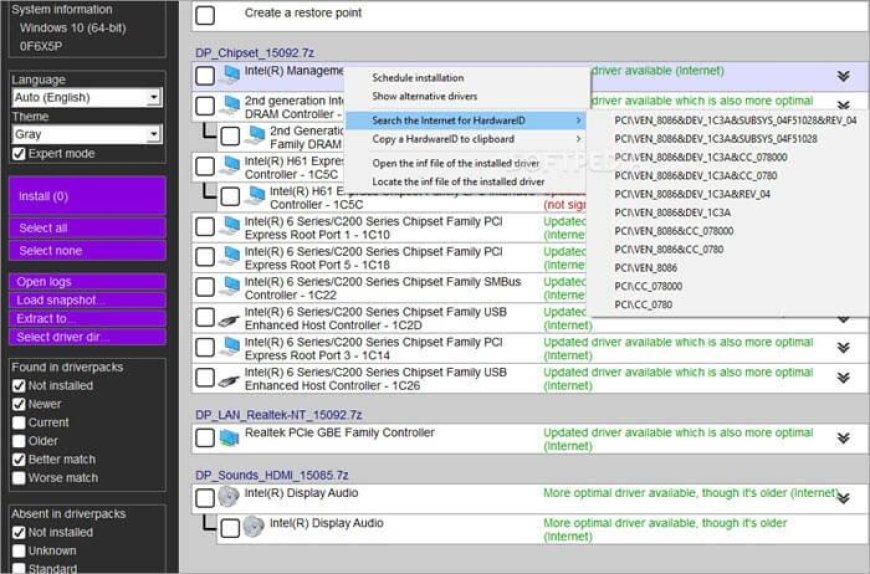870x574 pixels.
Task: Click the Install (0) button
Action: pyautogui.click(x=87, y=196)
